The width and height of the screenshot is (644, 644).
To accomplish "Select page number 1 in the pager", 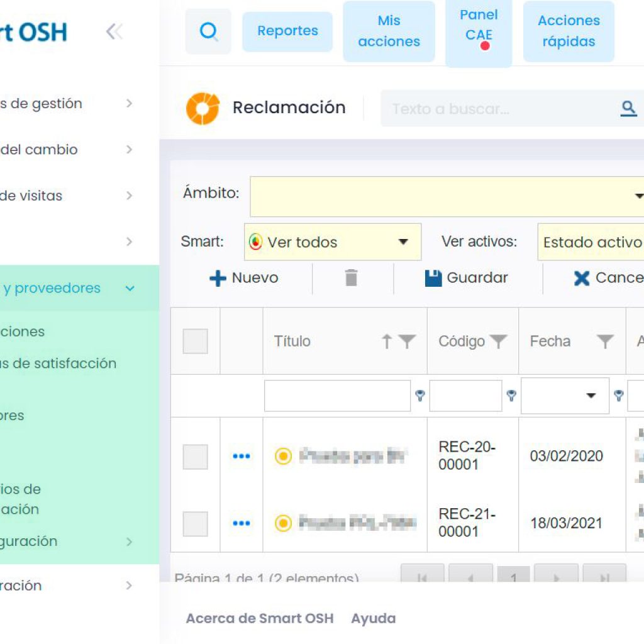I will click(513, 574).
